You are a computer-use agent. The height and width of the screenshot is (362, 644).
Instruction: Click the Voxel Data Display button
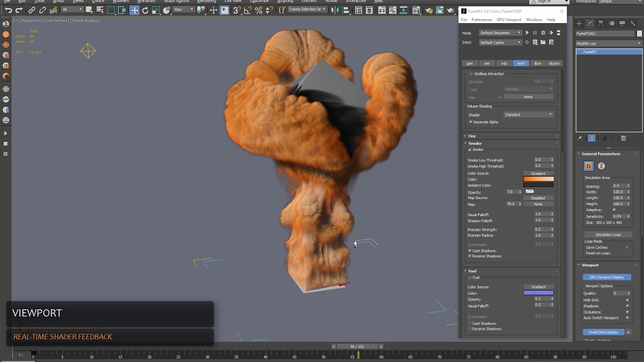pos(603,332)
